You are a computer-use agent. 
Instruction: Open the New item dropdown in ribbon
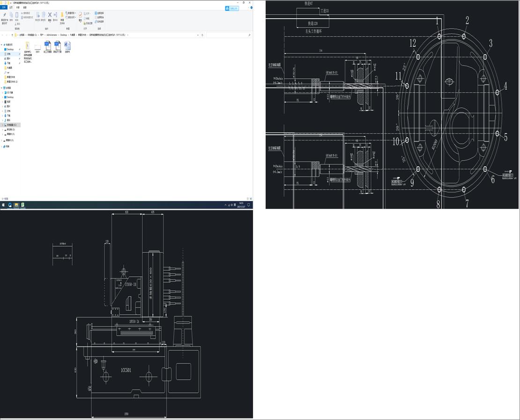point(71,13)
